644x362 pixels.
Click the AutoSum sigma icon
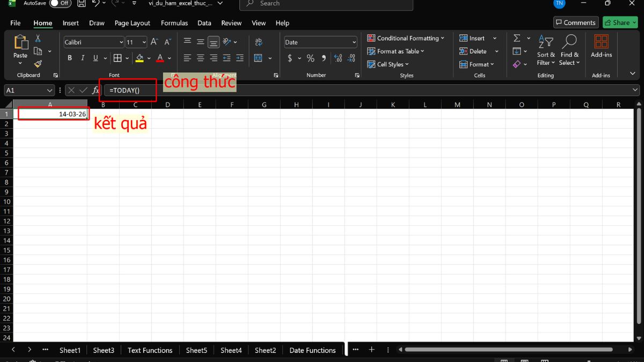point(516,38)
